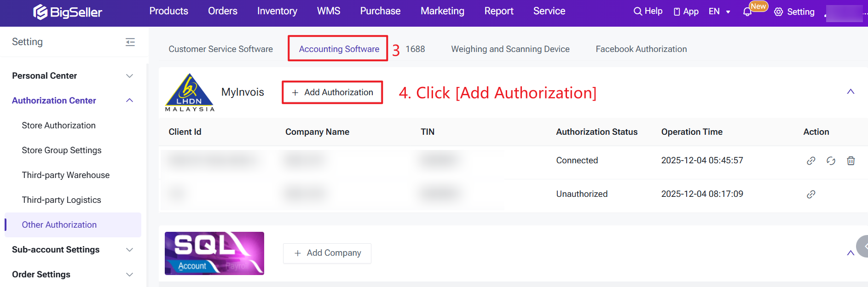Click the refresh icon for the Connected row
Screen dimensions: 868x287
pyautogui.click(x=831, y=161)
